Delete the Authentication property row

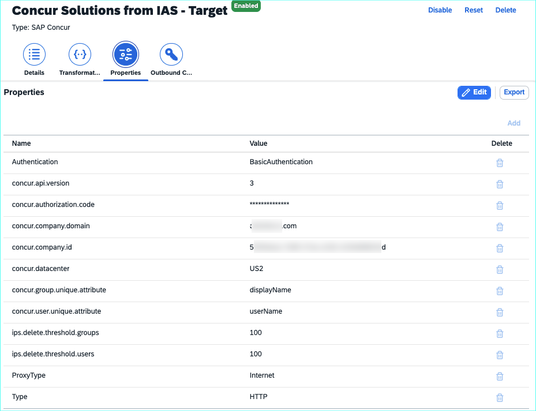(x=499, y=163)
